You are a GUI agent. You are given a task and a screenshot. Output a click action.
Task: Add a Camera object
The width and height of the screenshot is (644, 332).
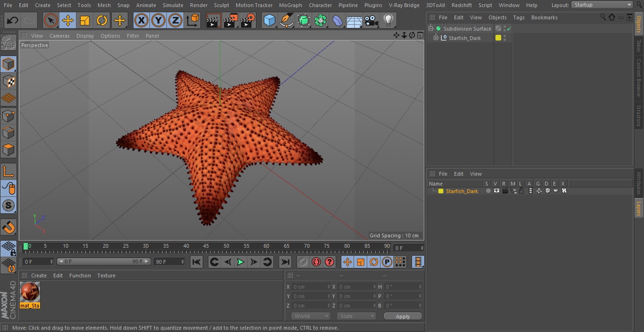(372, 20)
